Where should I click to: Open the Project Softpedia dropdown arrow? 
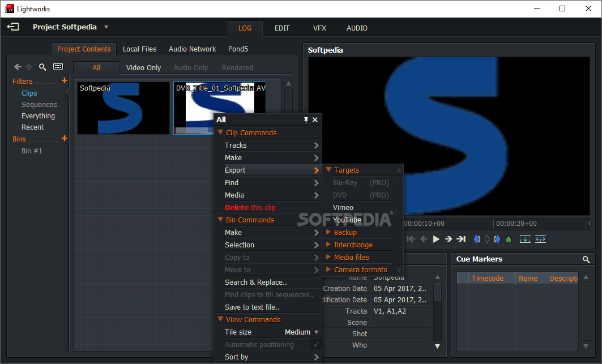coord(106,27)
